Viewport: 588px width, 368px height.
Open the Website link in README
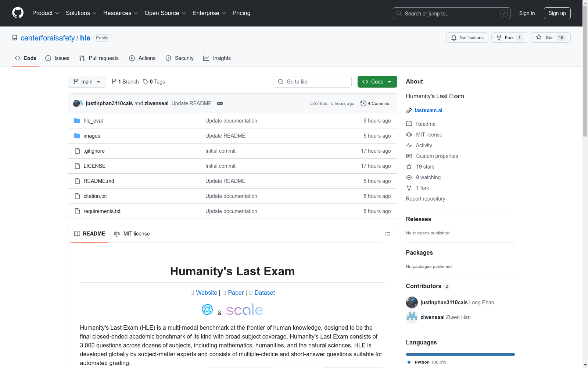coord(207,293)
